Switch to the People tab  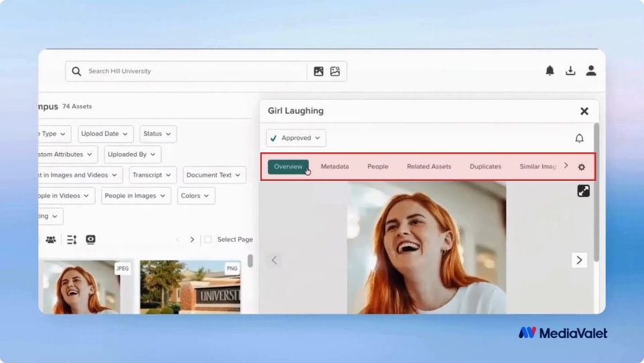point(378,166)
